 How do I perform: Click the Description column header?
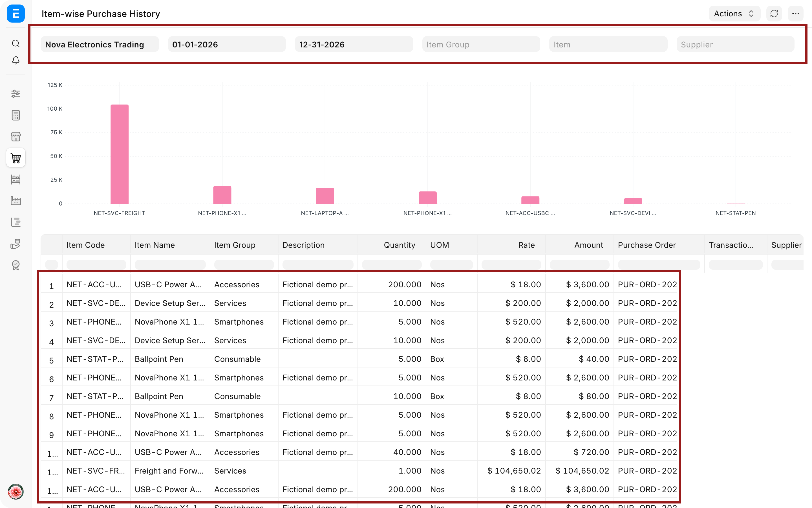click(318, 245)
